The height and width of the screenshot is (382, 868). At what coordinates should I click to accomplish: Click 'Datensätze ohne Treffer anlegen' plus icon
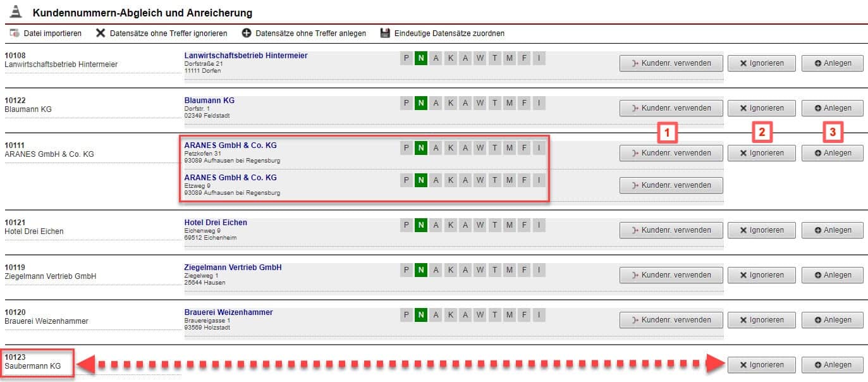click(x=247, y=34)
